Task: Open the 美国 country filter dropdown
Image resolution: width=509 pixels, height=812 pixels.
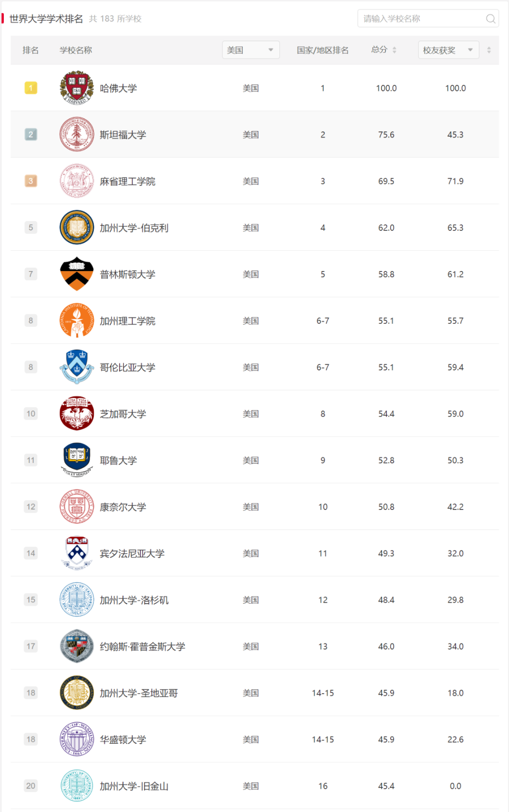Action: [251, 50]
